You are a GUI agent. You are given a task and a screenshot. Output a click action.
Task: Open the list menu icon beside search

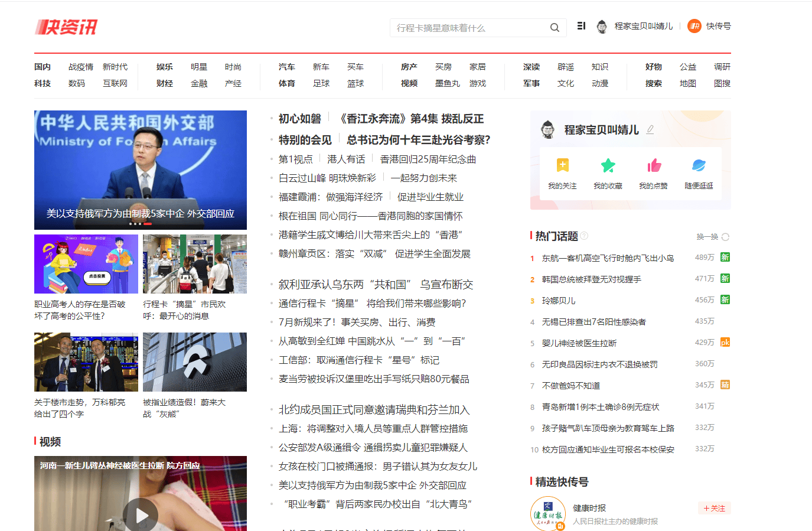point(581,26)
